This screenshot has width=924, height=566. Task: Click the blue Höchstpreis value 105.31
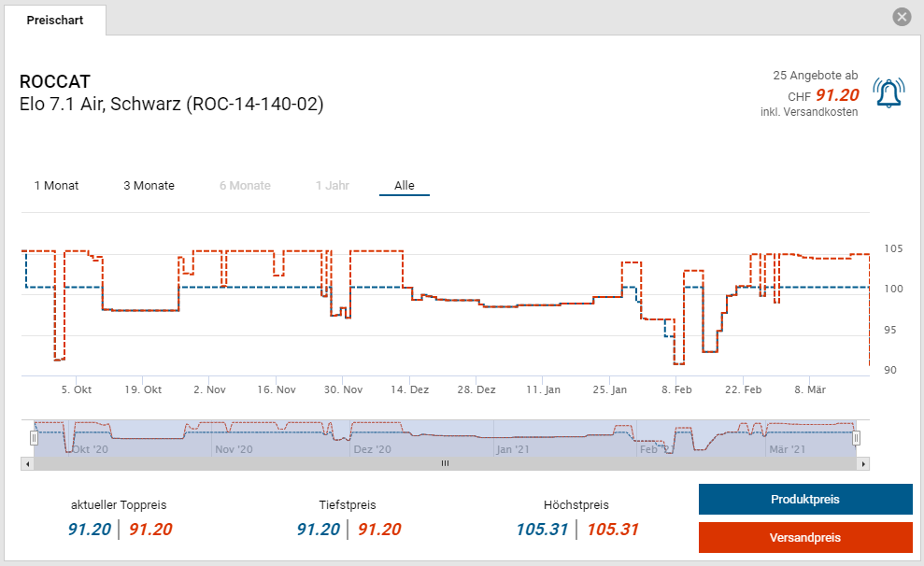point(542,530)
